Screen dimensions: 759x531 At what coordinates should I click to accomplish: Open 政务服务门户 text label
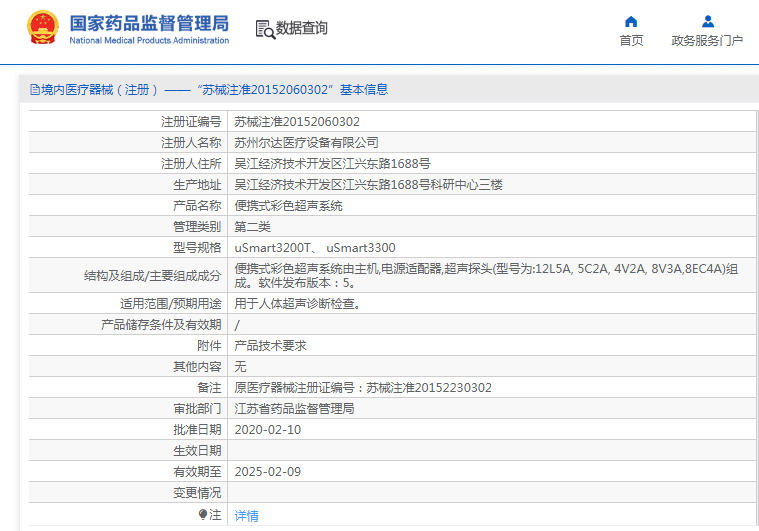point(707,41)
